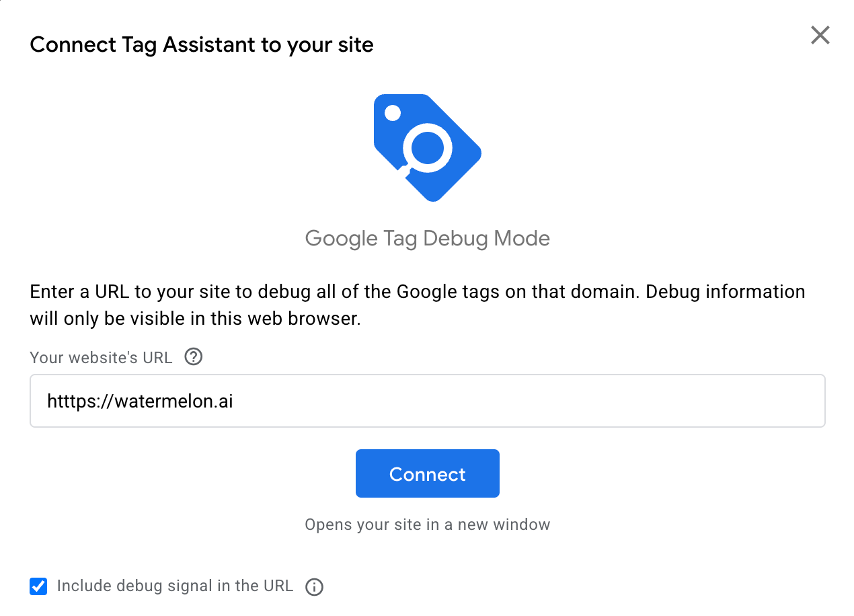Click inside the website URL field
Viewport: 854px width, 616px height.
427,401
